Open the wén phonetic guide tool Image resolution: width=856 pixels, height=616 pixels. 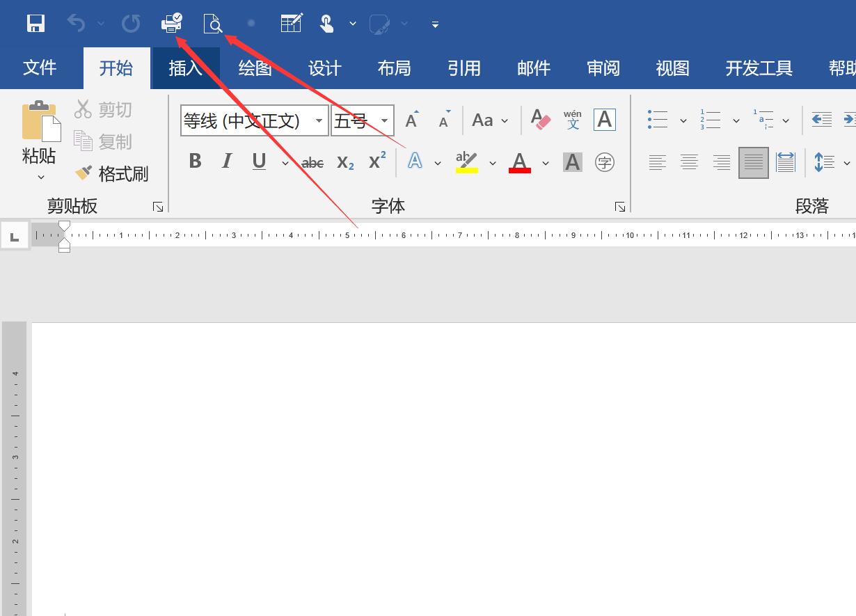pyautogui.click(x=573, y=120)
